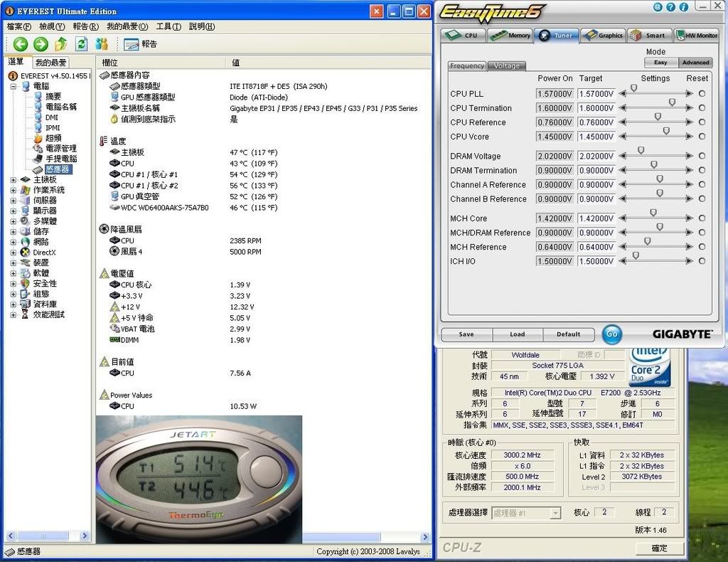
Task: Click the Load button in EasyTune6
Action: pos(518,334)
